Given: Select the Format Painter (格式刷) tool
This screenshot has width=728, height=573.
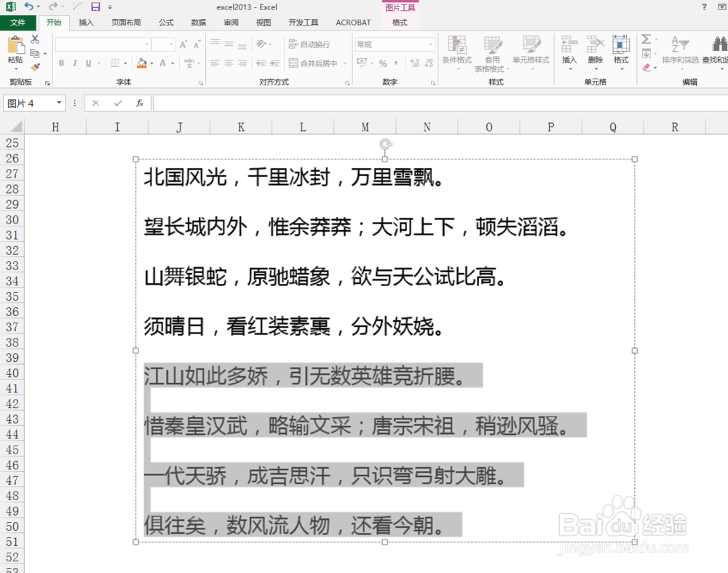Looking at the screenshot, I should tap(34, 66).
